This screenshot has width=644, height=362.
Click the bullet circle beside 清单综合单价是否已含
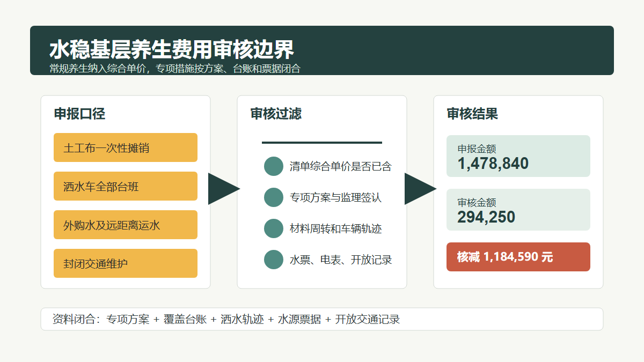274,166
